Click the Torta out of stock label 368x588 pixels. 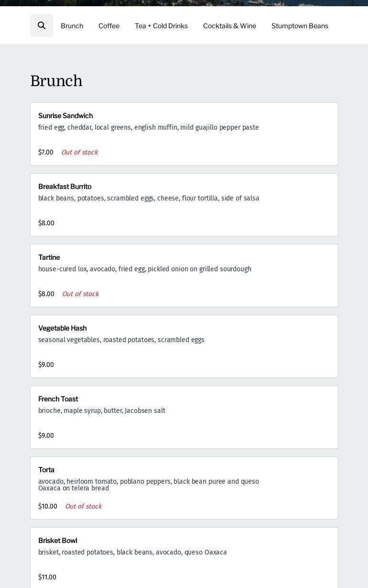(83, 506)
